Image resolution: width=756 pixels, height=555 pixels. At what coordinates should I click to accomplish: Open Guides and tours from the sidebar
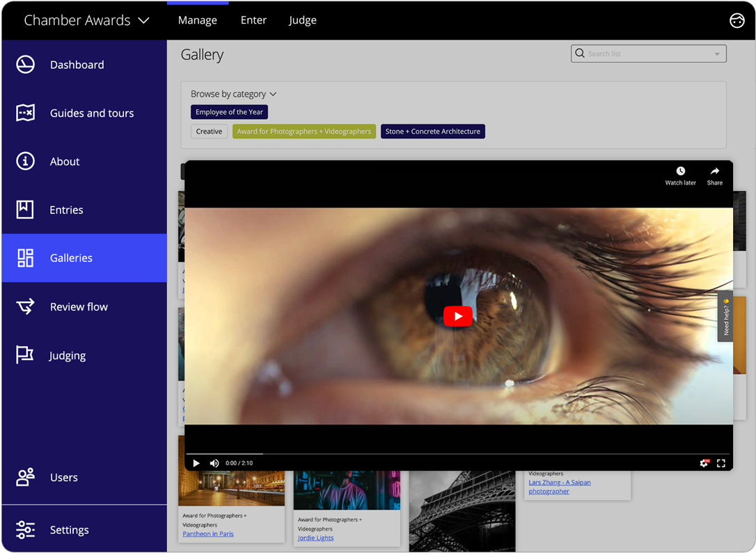click(x=25, y=113)
